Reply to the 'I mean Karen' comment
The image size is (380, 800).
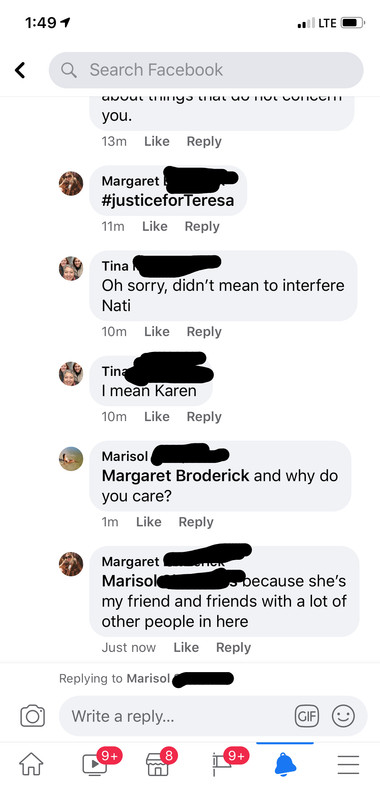204,416
